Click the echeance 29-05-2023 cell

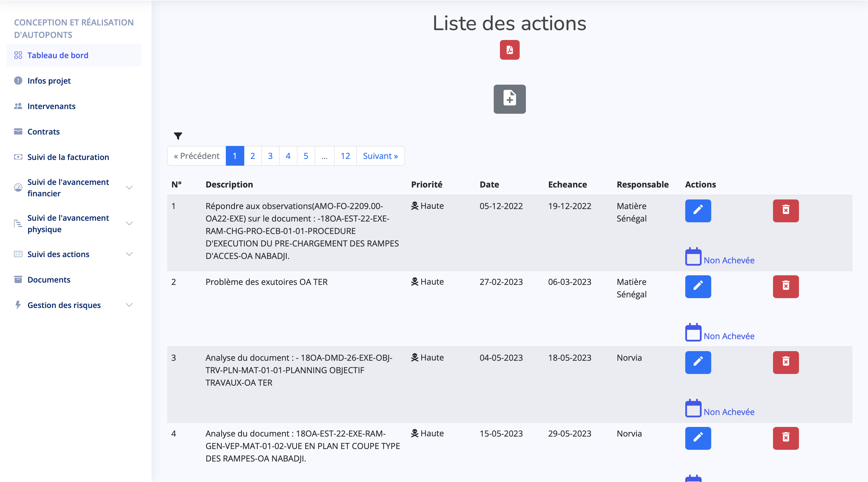pos(569,433)
